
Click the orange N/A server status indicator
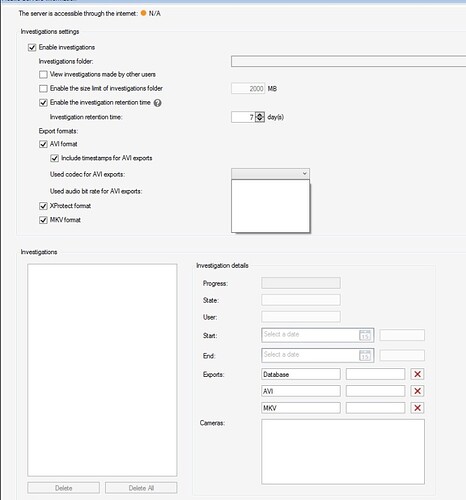click(x=143, y=13)
